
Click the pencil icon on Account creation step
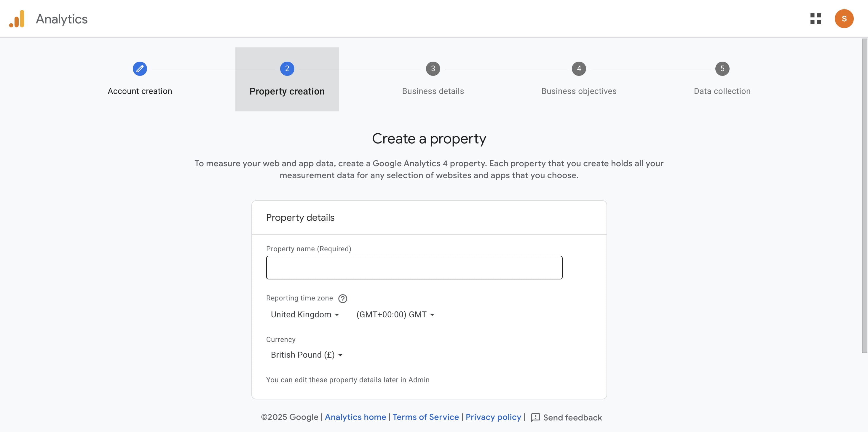140,69
